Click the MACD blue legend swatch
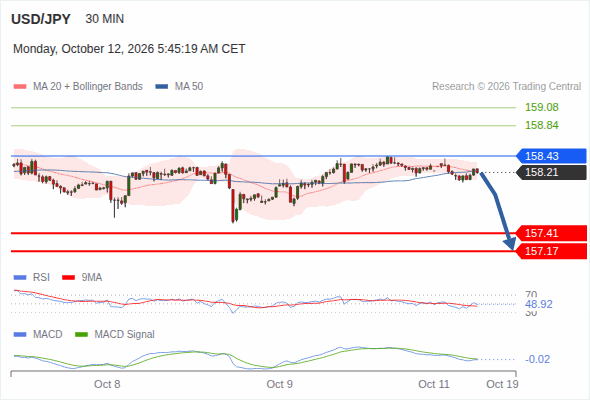590x400 pixels. tap(20, 335)
